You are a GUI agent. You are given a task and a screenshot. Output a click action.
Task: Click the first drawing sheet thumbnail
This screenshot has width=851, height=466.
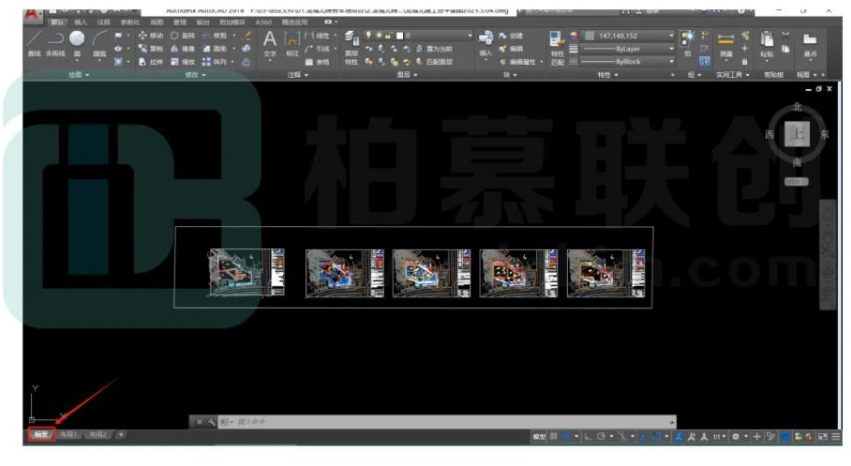[x=246, y=272]
